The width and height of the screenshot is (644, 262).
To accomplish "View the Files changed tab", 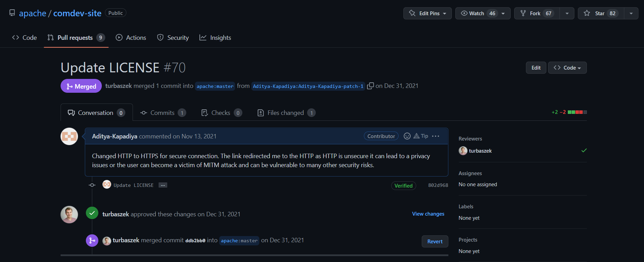I will 286,112.
